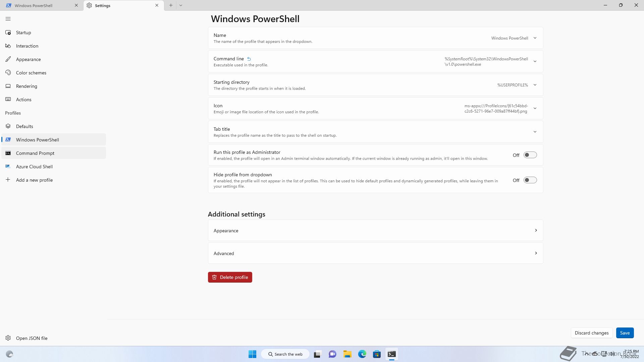The width and height of the screenshot is (644, 362).
Task: Click the Delete profile button
Action: click(230, 277)
